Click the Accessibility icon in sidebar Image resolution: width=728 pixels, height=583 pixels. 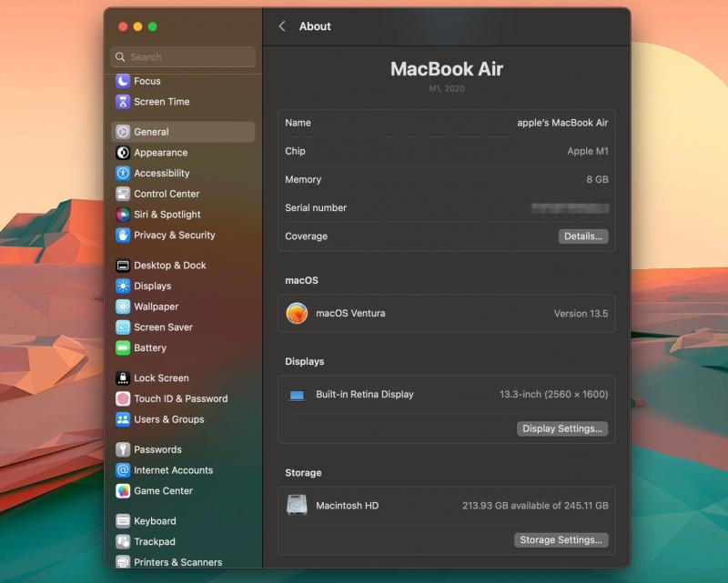tap(123, 173)
